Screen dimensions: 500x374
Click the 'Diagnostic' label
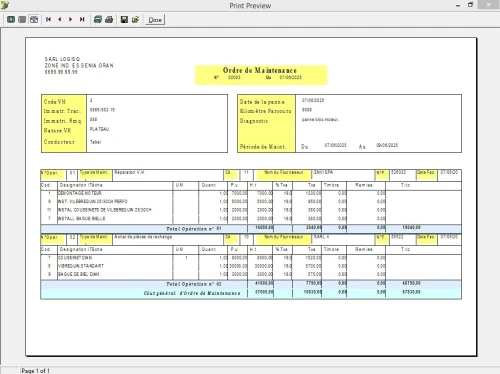tap(254, 121)
